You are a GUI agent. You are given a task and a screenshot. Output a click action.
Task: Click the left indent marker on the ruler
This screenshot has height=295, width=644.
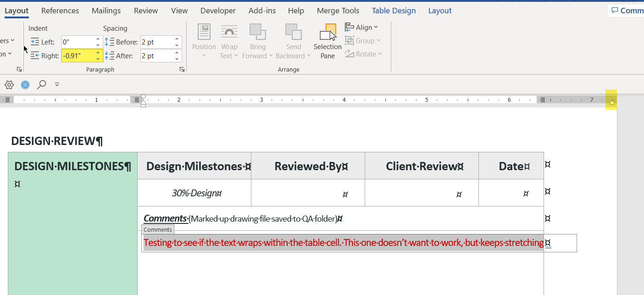click(143, 105)
